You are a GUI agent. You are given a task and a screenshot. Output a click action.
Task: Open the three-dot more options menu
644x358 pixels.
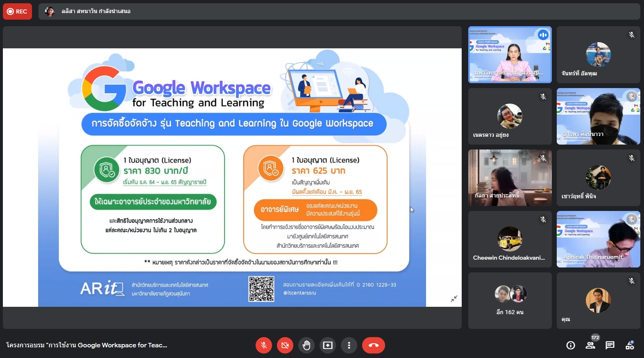coord(349,345)
